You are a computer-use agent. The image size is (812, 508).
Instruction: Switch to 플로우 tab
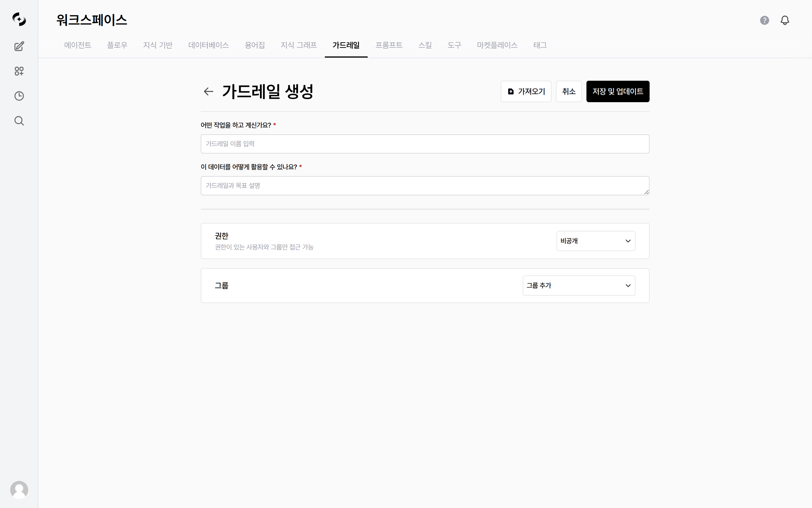[x=117, y=45]
